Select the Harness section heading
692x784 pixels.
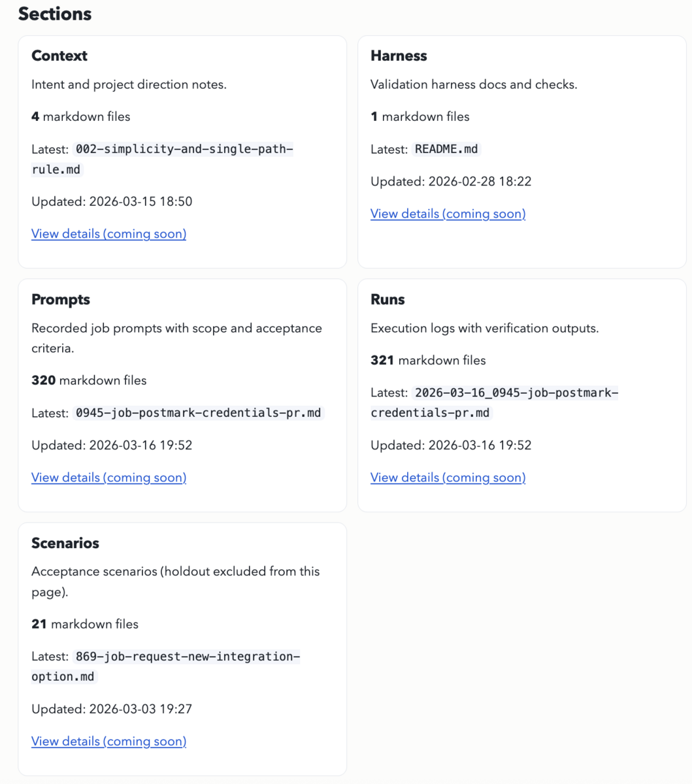(x=399, y=56)
